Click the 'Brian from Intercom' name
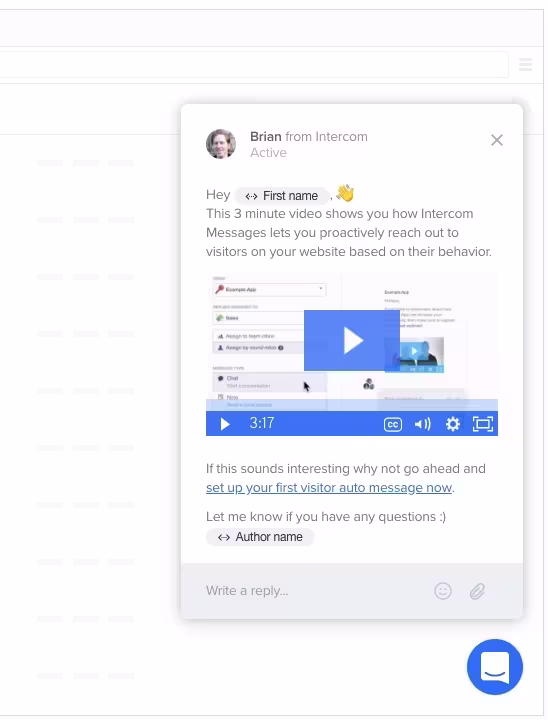Viewport: 548px width, 720px height. pyautogui.click(x=309, y=137)
